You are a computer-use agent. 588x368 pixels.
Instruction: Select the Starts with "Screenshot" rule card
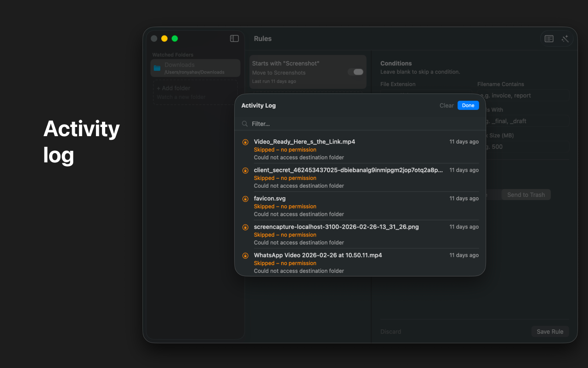pyautogui.click(x=308, y=72)
